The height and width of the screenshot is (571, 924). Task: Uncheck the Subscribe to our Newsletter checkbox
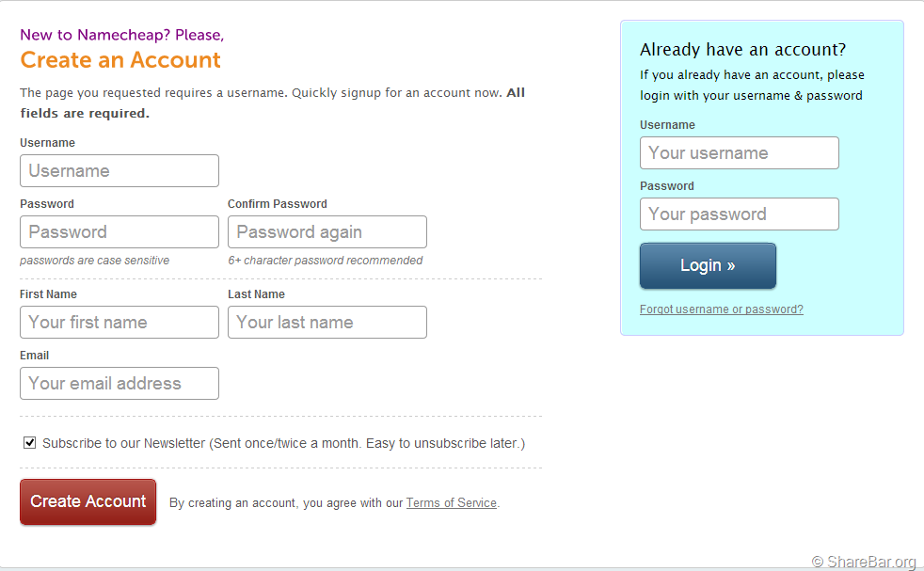click(x=30, y=442)
